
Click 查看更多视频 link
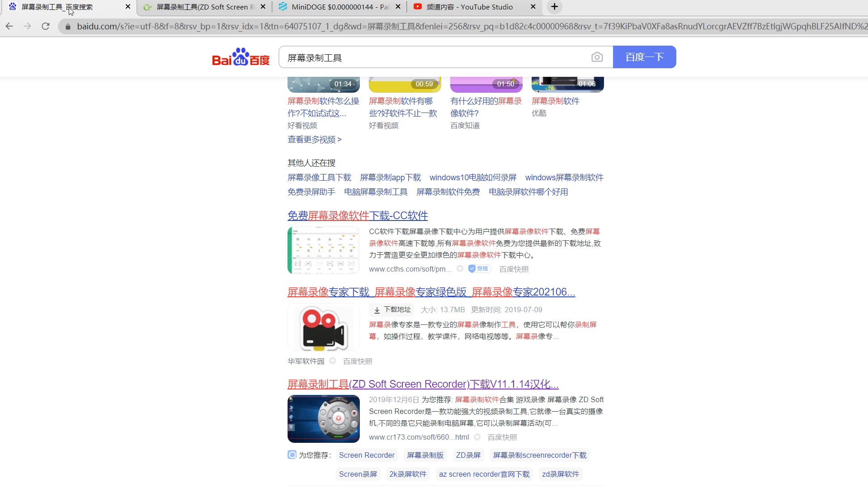click(x=315, y=140)
